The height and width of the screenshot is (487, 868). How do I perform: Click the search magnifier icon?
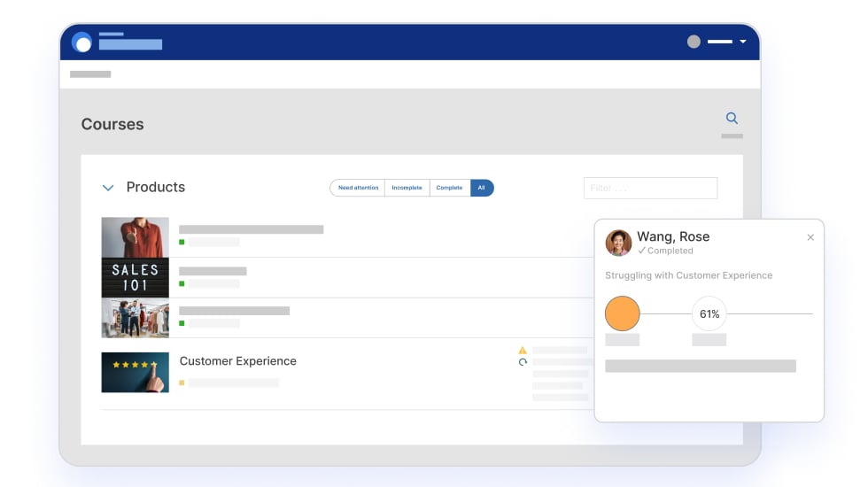732,118
